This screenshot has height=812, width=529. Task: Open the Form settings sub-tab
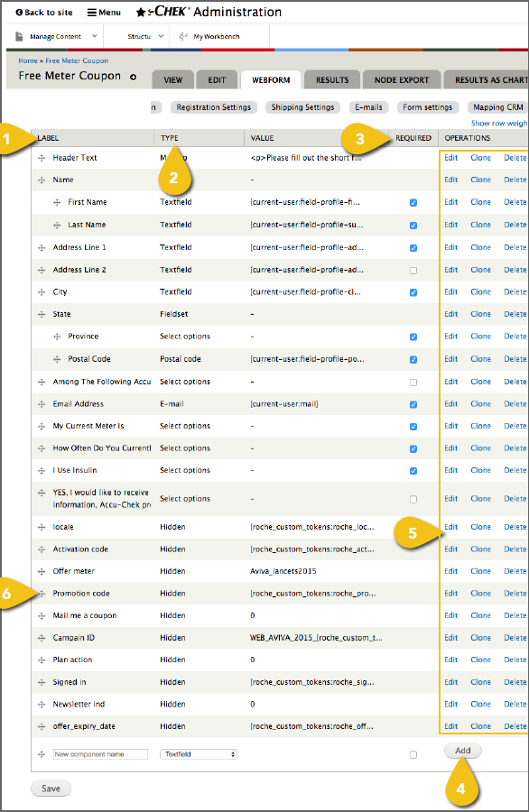428,107
